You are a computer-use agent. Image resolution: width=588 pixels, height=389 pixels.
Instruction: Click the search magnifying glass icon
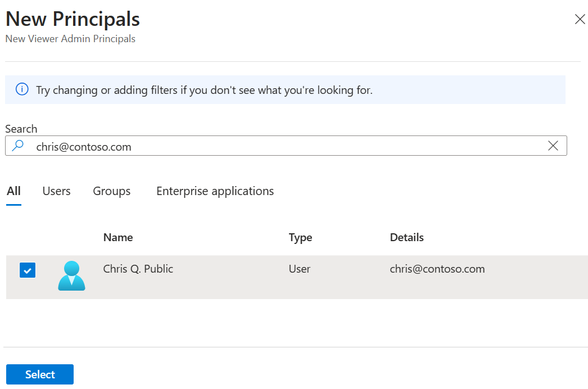pos(17,146)
